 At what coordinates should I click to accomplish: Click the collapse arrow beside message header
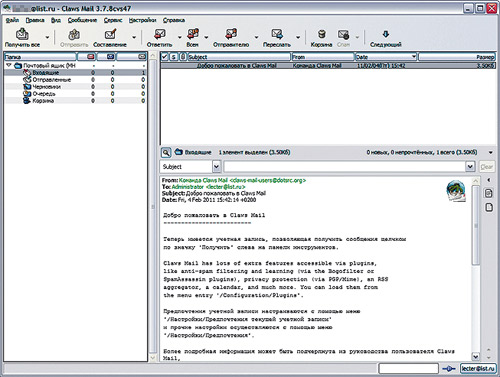tap(489, 180)
